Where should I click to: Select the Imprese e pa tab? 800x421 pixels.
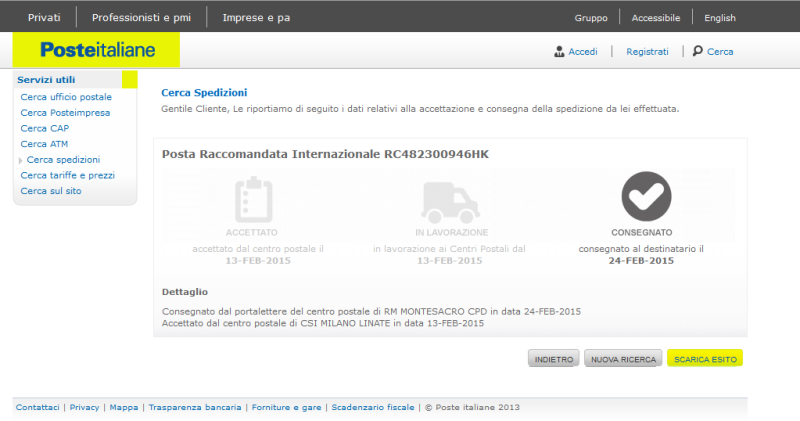tap(257, 18)
